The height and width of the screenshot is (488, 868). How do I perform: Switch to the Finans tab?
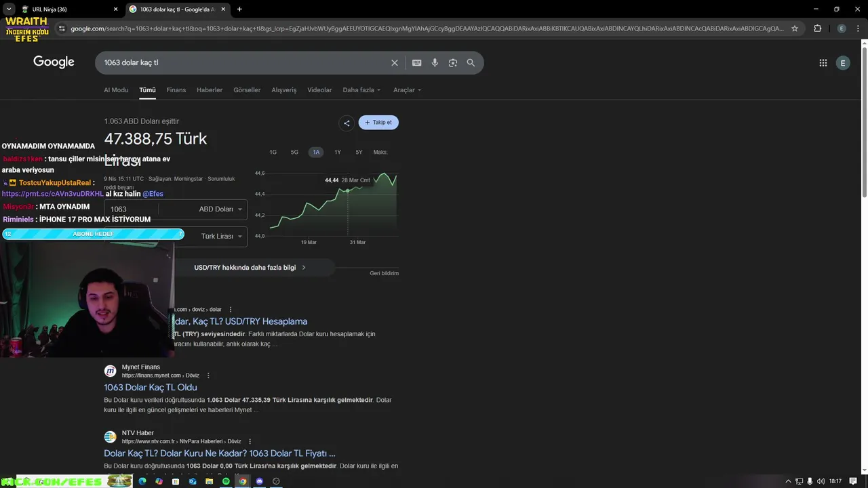[x=176, y=90]
